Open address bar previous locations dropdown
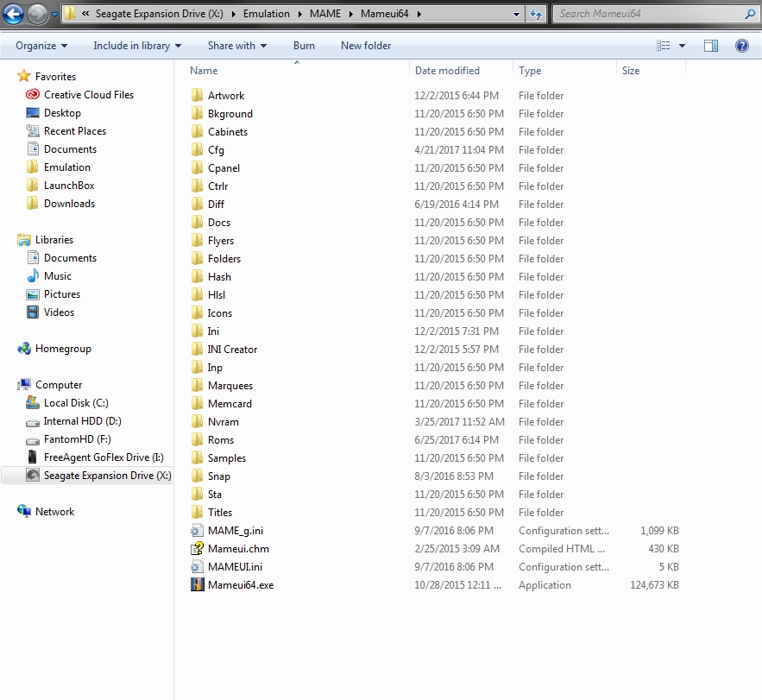 click(516, 14)
